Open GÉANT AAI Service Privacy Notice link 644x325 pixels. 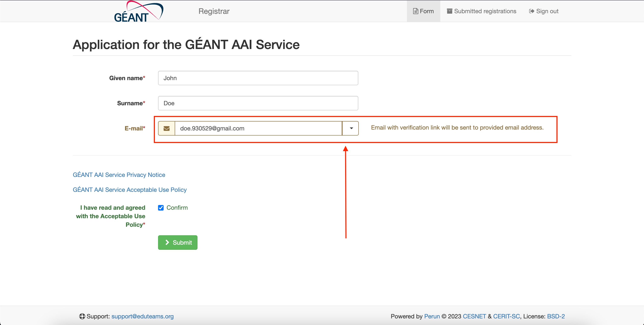[x=119, y=175]
